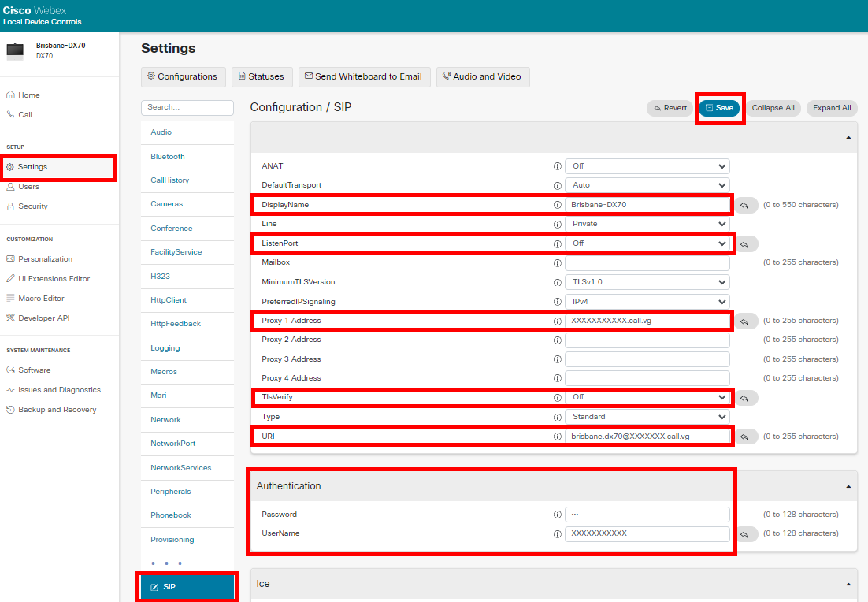Revert the DisplayName value with its undo icon
The height and width of the screenshot is (602, 868).
745,205
